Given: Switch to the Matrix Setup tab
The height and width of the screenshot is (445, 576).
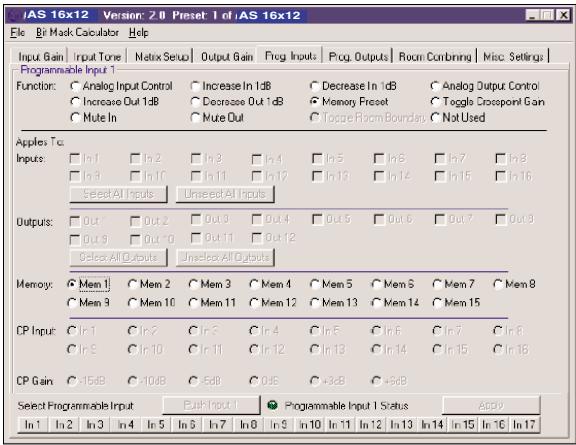Looking at the screenshot, I should (x=161, y=57).
